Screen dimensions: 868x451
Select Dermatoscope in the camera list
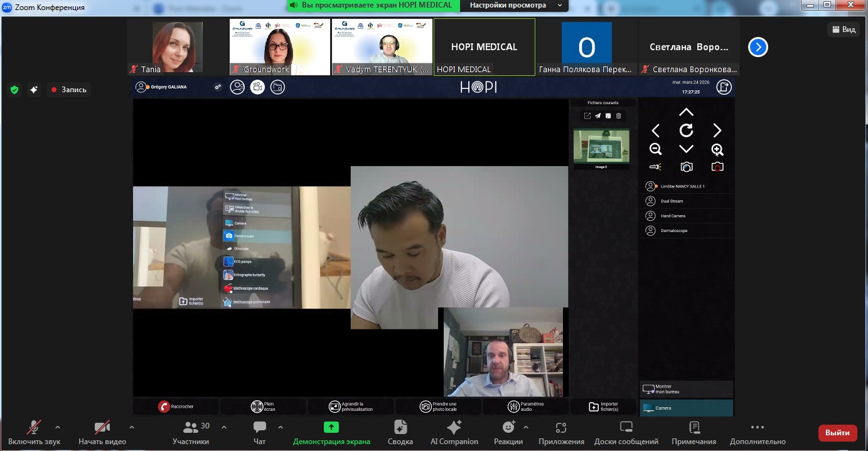(x=673, y=231)
